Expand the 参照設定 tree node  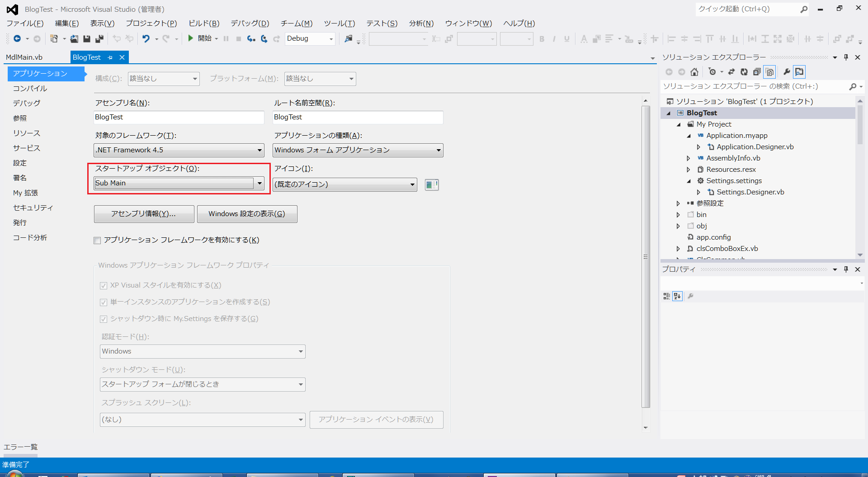(x=678, y=203)
